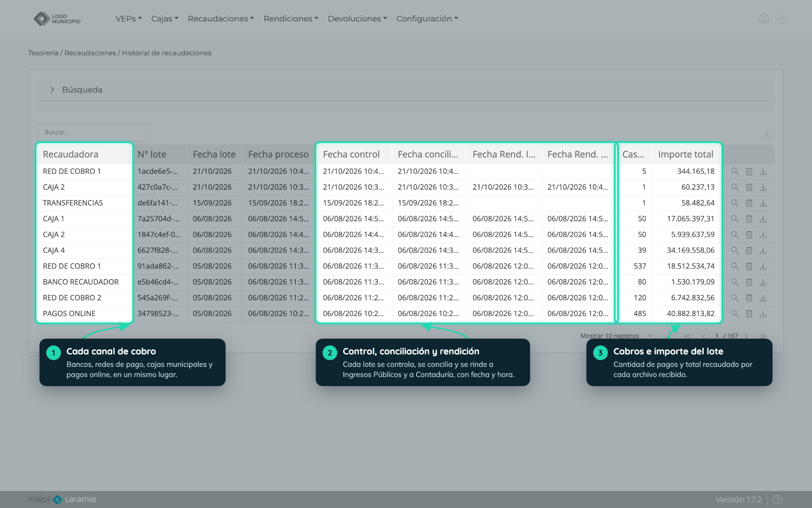Delete BANCO RECAUDADOR lote
The height and width of the screenshot is (508, 812).
(749, 282)
